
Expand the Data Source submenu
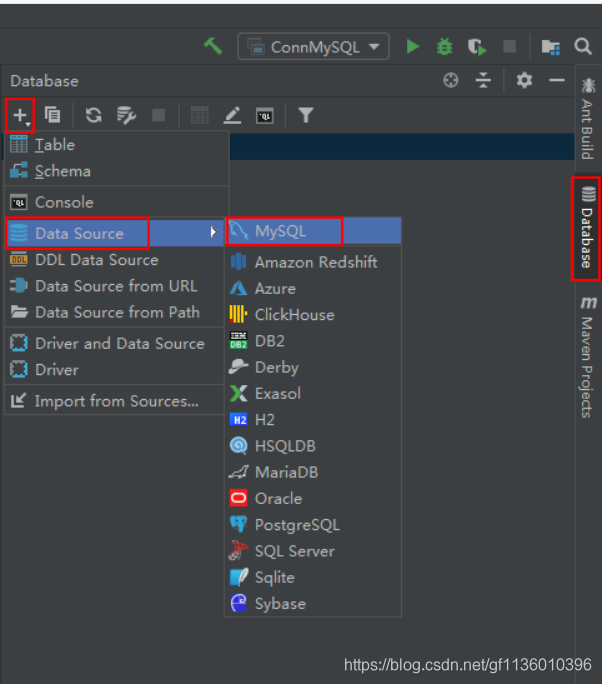tap(114, 233)
